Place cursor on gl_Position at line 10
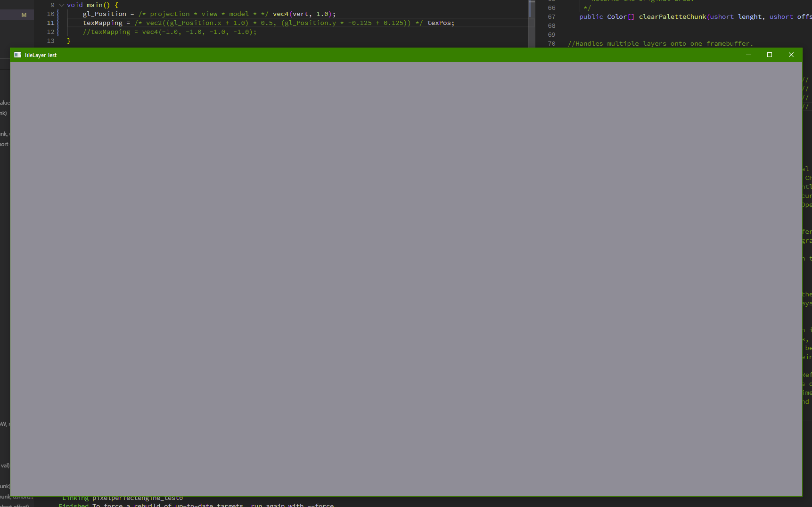812x507 pixels. (104, 14)
